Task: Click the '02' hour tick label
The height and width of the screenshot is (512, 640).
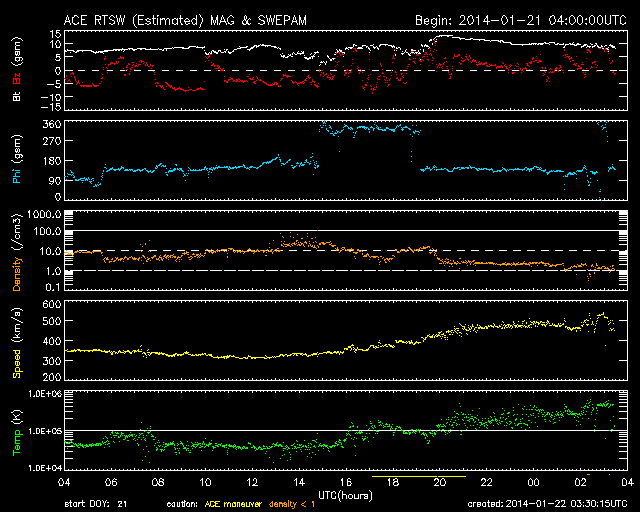Action: coord(580,482)
